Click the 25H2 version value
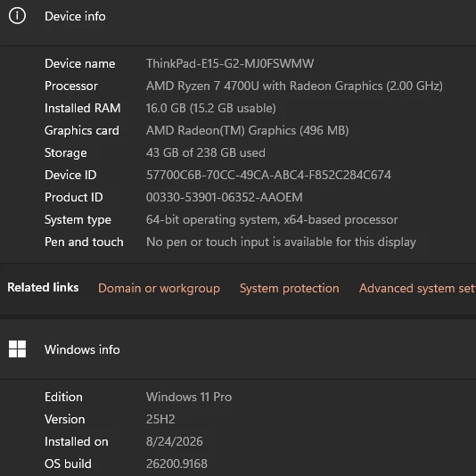This screenshot has width=476, height=476. tap(160, 419)
